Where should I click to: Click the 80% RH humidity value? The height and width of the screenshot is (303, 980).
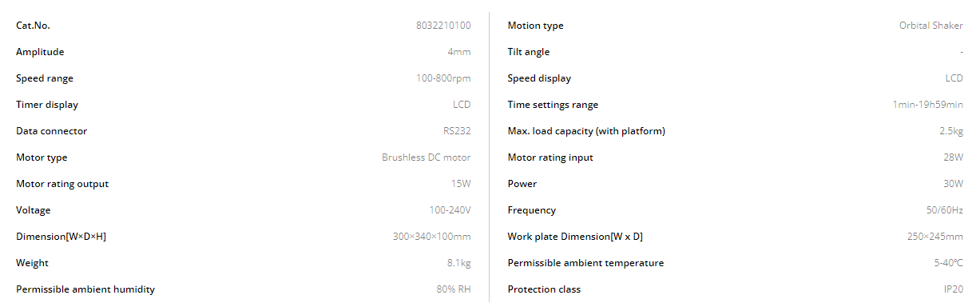[x=454, y=289]
